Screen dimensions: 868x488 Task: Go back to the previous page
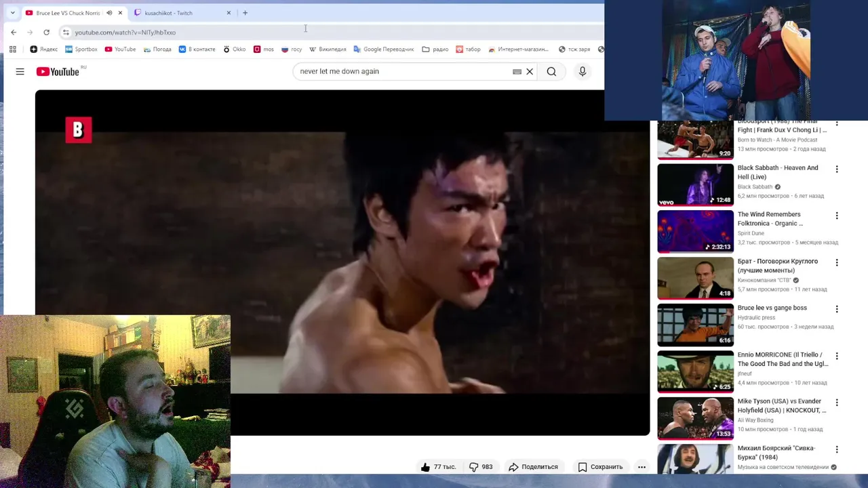click(x=14, y=33)
